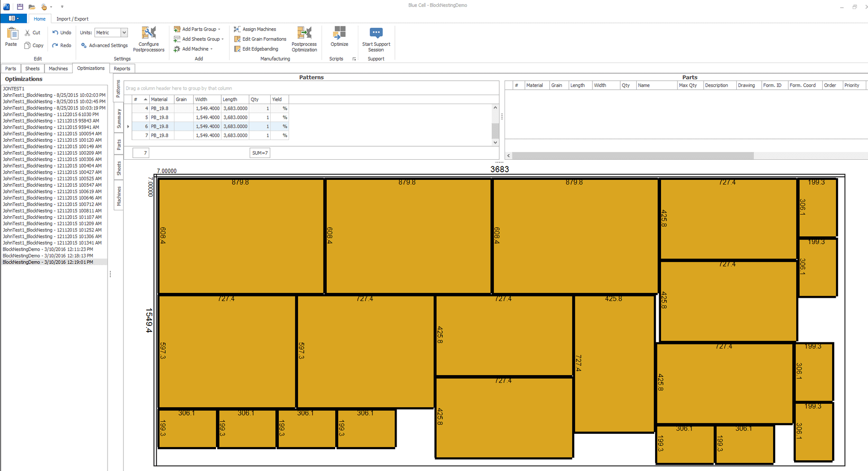Switch to the Import / Export ribbon tab

(72, 19)
